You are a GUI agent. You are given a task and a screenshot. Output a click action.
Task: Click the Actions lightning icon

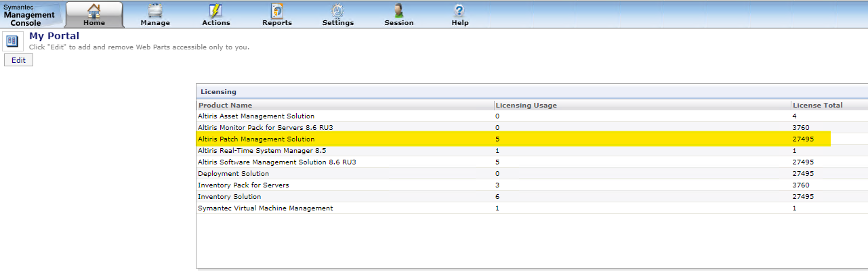pyautogui.click(x=215, y=10)
